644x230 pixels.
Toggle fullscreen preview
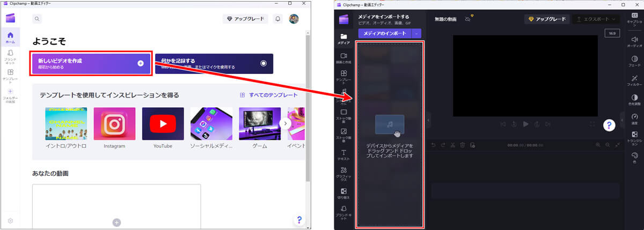coord(592,124)
